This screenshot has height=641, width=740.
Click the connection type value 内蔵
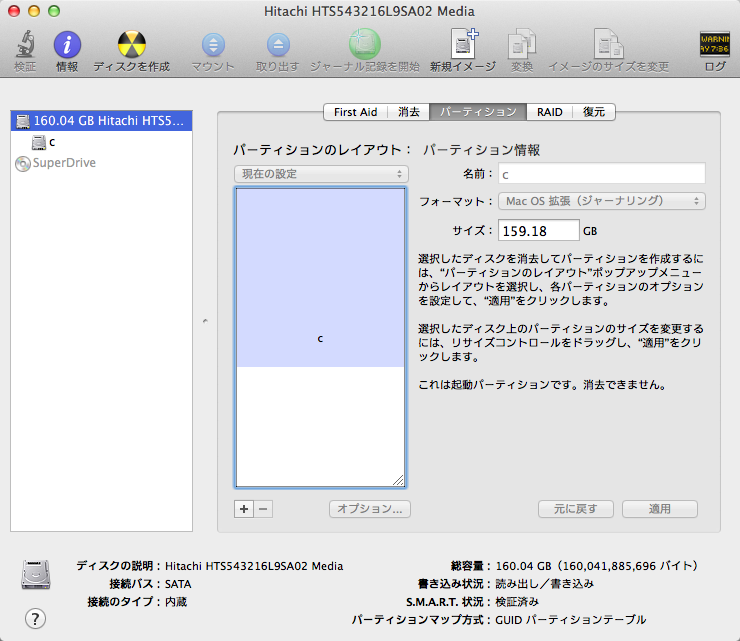176,602
